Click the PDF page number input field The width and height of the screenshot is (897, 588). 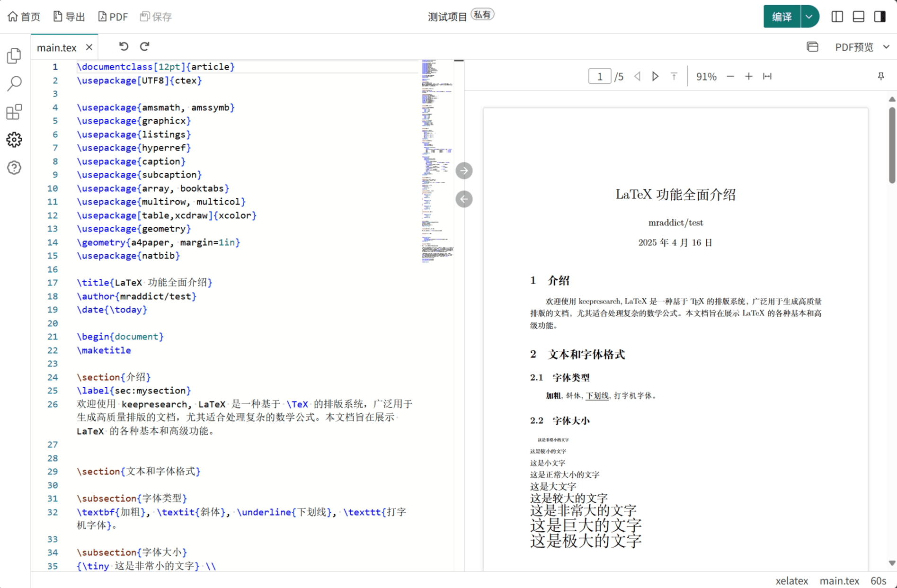click(599, 76)
